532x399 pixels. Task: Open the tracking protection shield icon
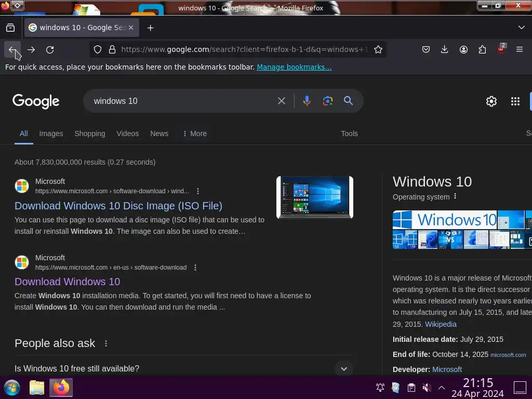[x=98, y=49]
